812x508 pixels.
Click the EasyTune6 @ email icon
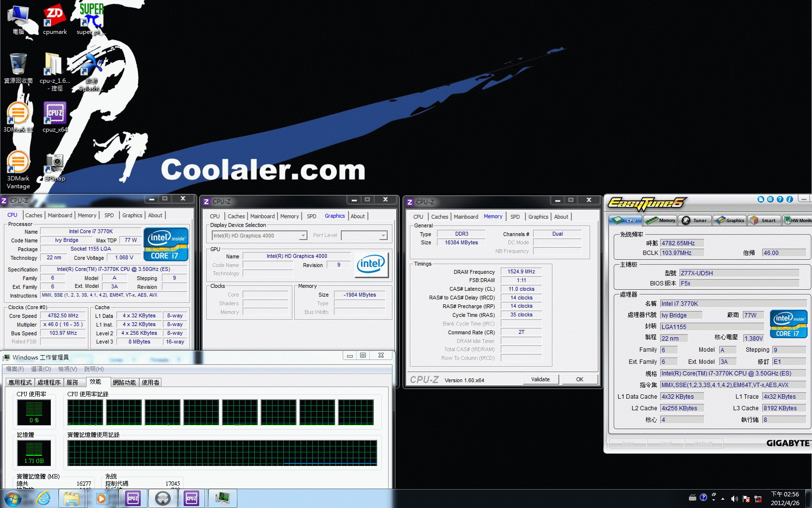click(770, 199)
